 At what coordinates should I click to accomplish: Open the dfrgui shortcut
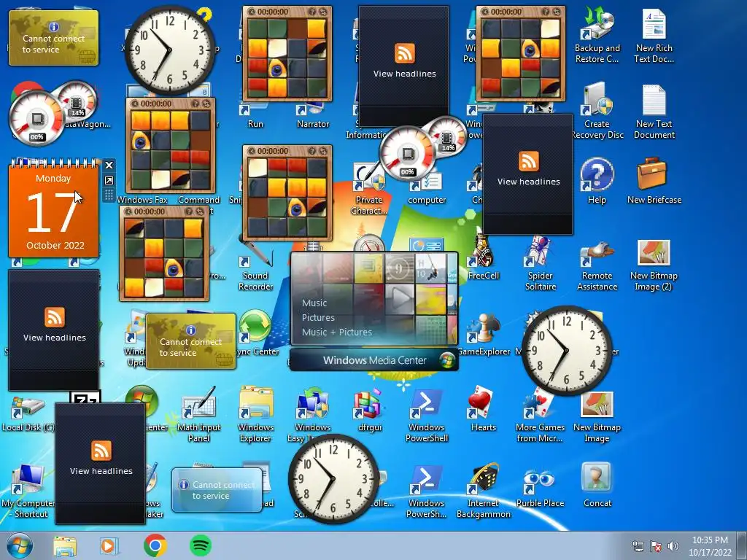pyautogui.click(x=370, y=410)
